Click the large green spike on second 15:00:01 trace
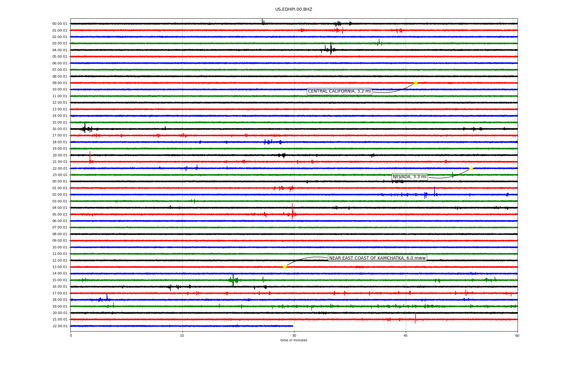 [233, 280]
